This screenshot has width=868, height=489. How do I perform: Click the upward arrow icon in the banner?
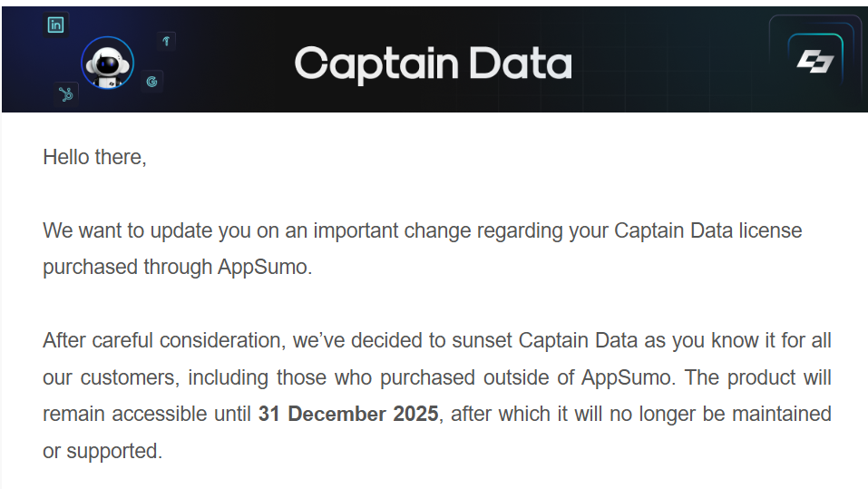click(x=166, y=41)
